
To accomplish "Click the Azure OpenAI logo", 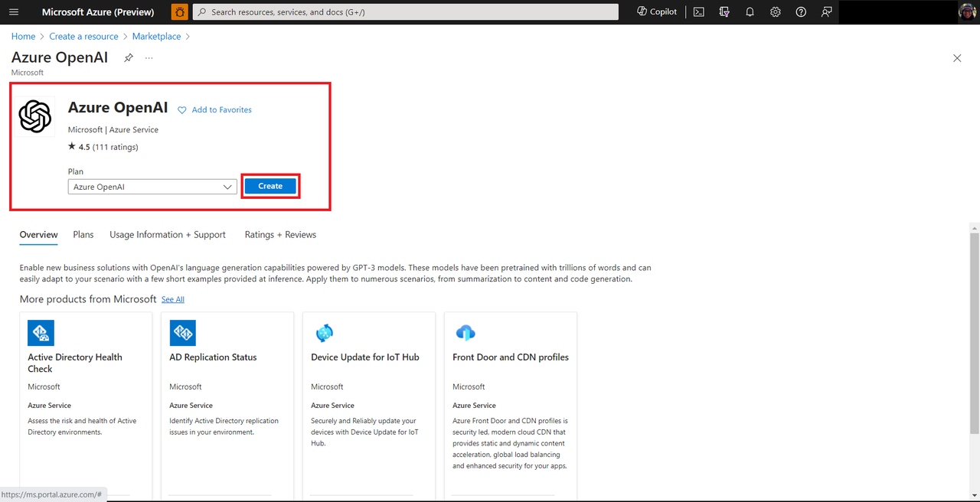I will (x=35, y=117).
